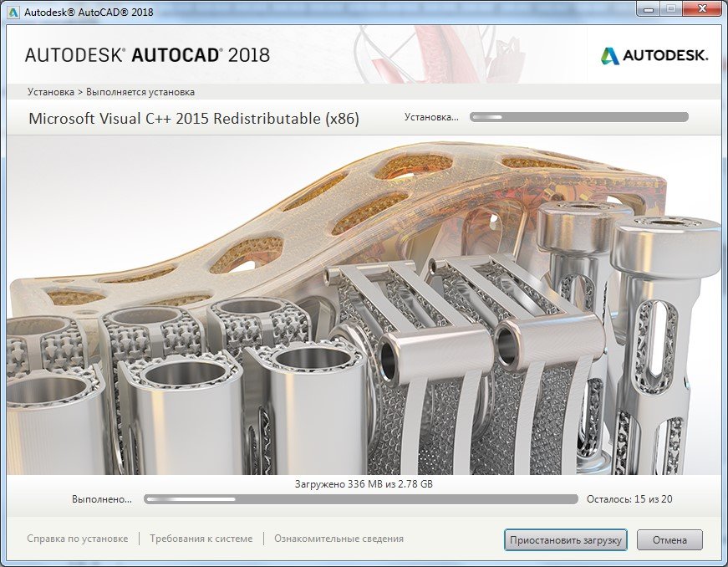The height and width of the screenshot is (567, 728).
Task: Click the Установка... status label
Action: [x=431, y=117]
